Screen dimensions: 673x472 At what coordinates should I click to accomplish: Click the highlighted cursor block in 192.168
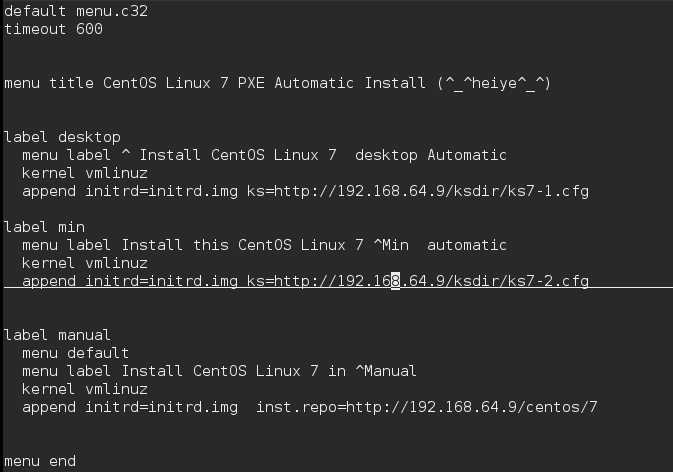point(395,281)
